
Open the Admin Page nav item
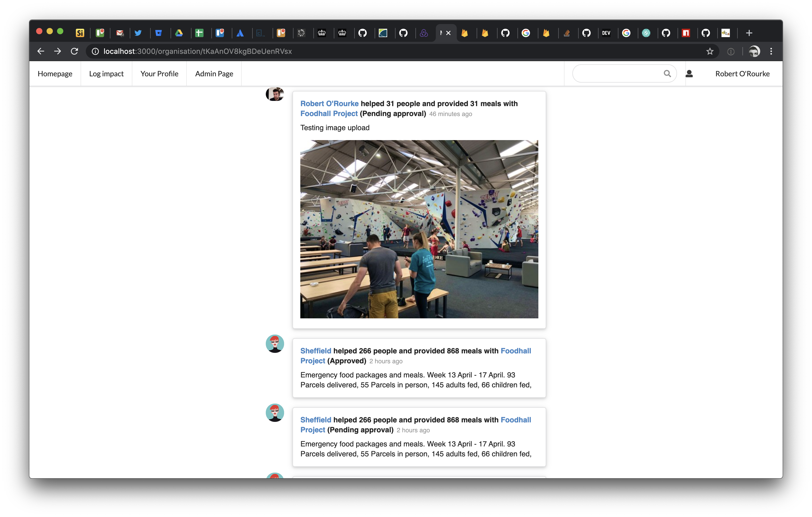click(x=214, y=74)
